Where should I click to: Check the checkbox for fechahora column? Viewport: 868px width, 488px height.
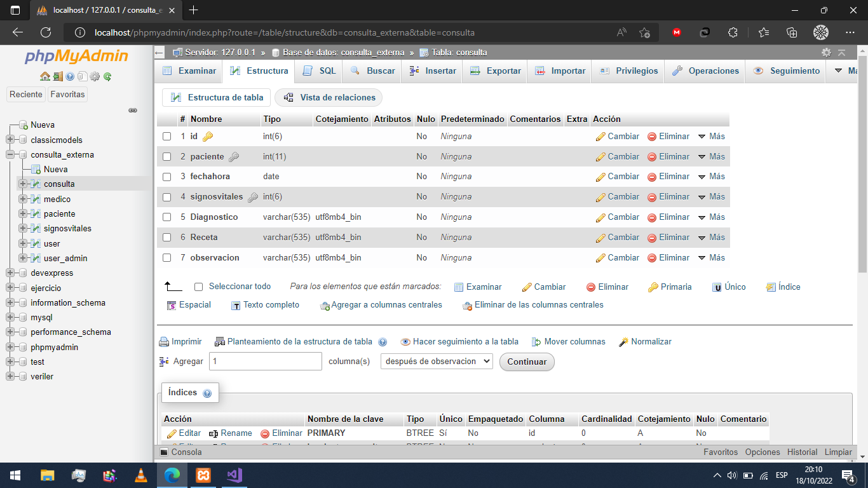click(167, 177)
